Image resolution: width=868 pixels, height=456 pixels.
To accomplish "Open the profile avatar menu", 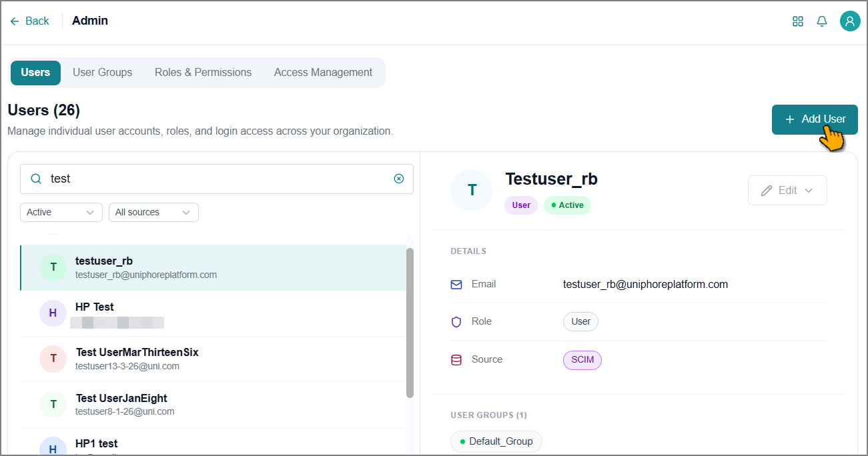I will pyautogui.click(x=850, y=21).
